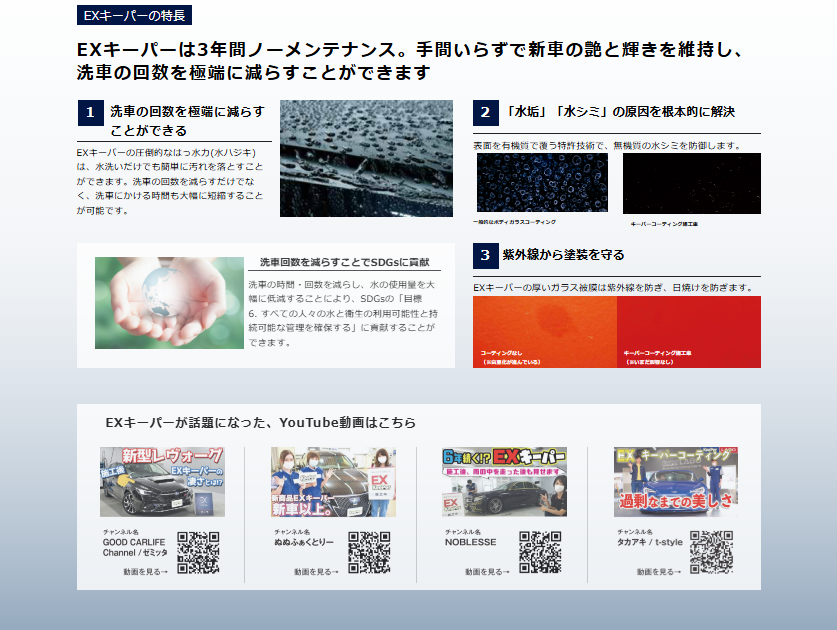The width and height of the screenshot is (837, 630).
Task: Click the QR code for ぬぬふぁくとりー
Action: pyautogui.click(x=369, y=553)
